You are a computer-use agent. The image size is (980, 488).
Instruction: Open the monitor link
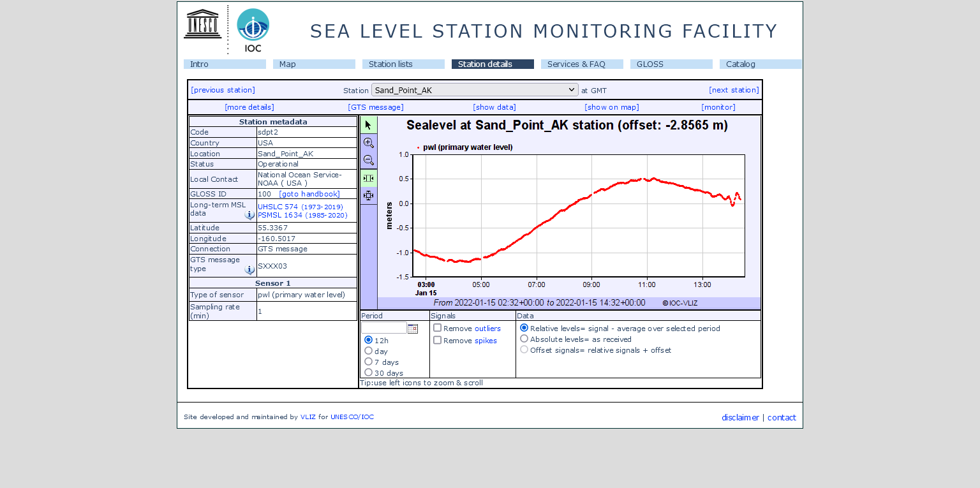pyautogui.click(x=718, y=107)
